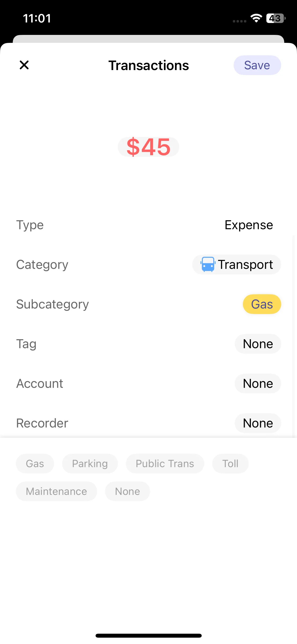Choose a Tag for the transaction

[258, 344]
